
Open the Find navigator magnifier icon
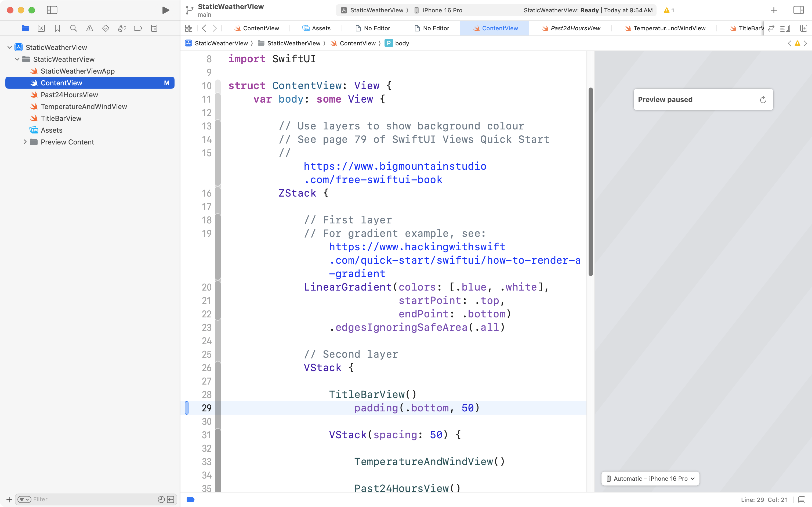click(73, 28)
